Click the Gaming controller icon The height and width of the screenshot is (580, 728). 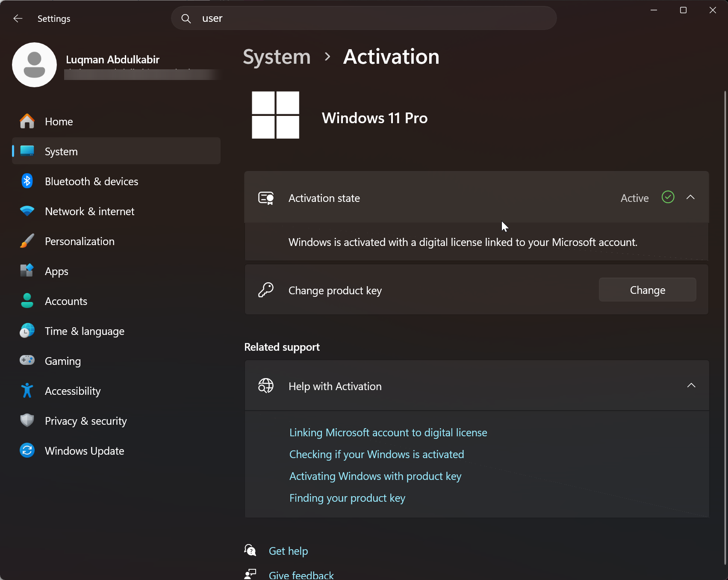[x=27, y=360]
